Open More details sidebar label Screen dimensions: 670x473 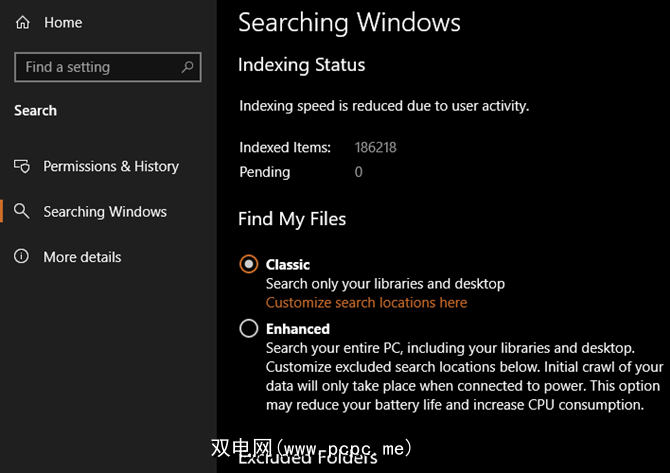(x=82, y=257)
